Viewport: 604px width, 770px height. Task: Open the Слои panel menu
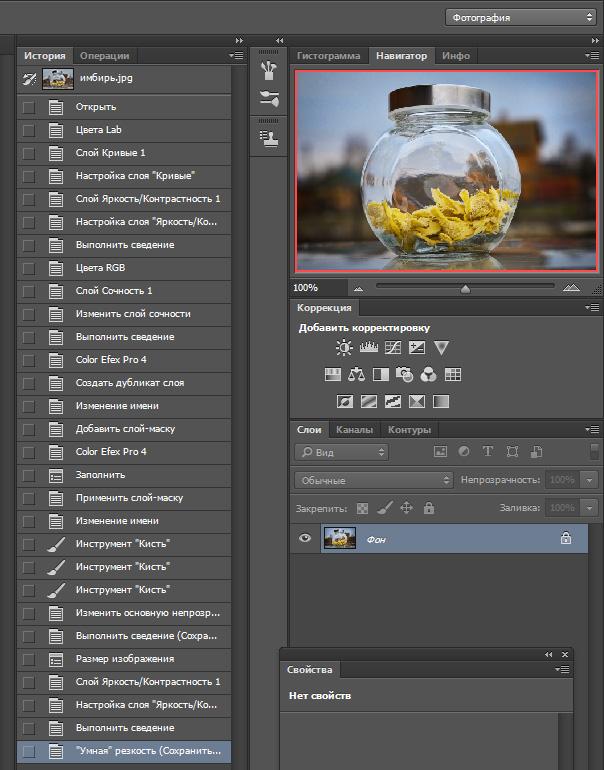pos(592,429)
